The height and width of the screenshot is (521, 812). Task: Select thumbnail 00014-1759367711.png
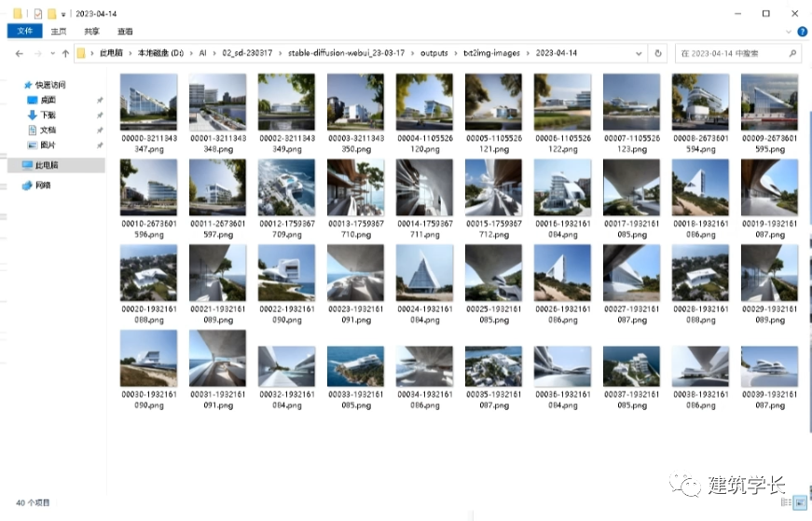tap(424, 187)
